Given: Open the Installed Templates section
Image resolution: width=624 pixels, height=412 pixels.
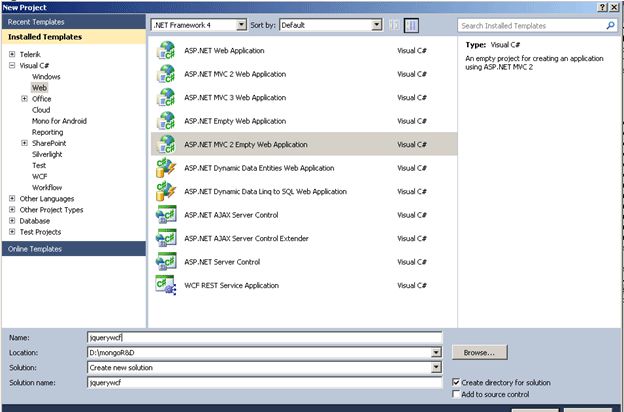Looking at the screenshot, I should (74, 37).
